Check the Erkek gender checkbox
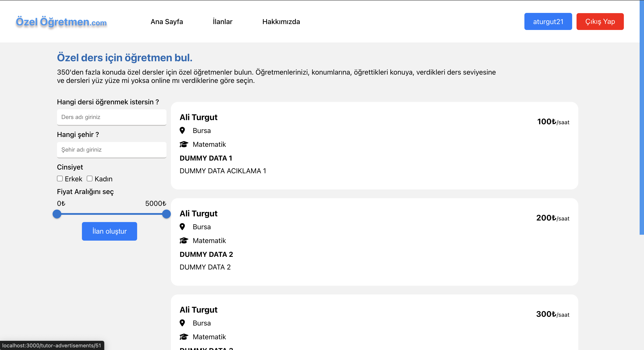Screen dimensions: 644x350 60,178
